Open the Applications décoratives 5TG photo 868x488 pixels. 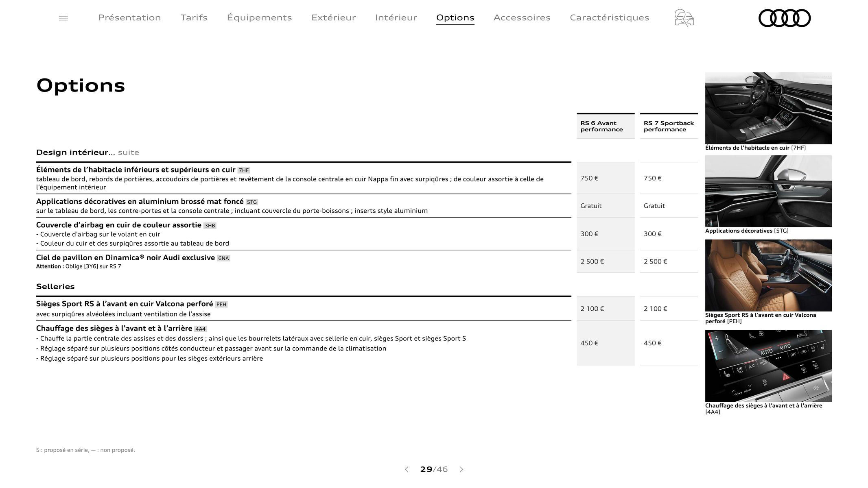click(768, 191)
